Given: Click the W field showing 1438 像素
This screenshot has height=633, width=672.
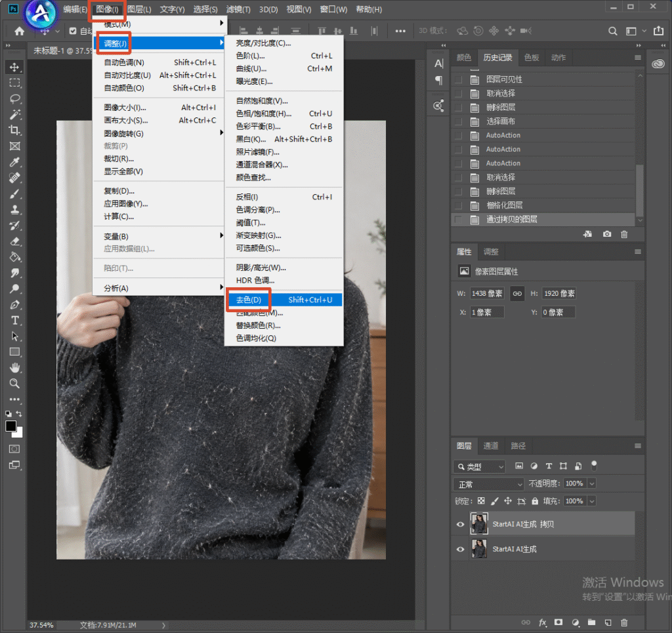Looking at the screenshot, I should point(487,293).
